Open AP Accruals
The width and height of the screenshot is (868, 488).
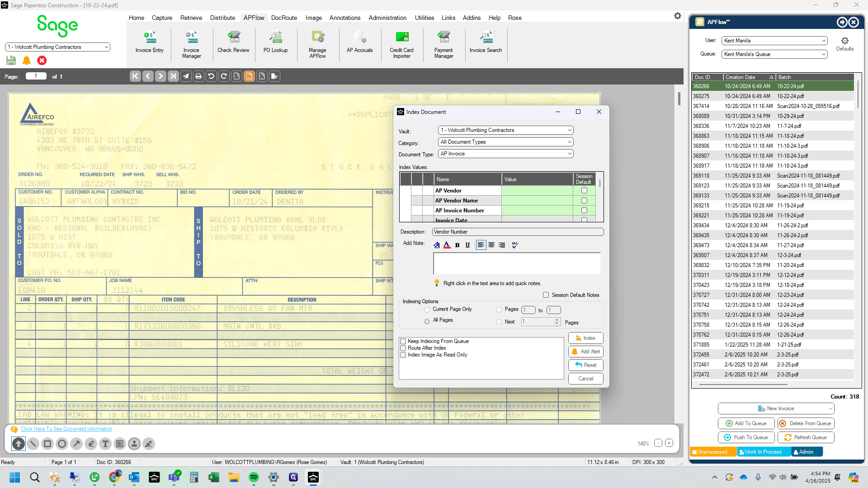click(x=360, y=42)
